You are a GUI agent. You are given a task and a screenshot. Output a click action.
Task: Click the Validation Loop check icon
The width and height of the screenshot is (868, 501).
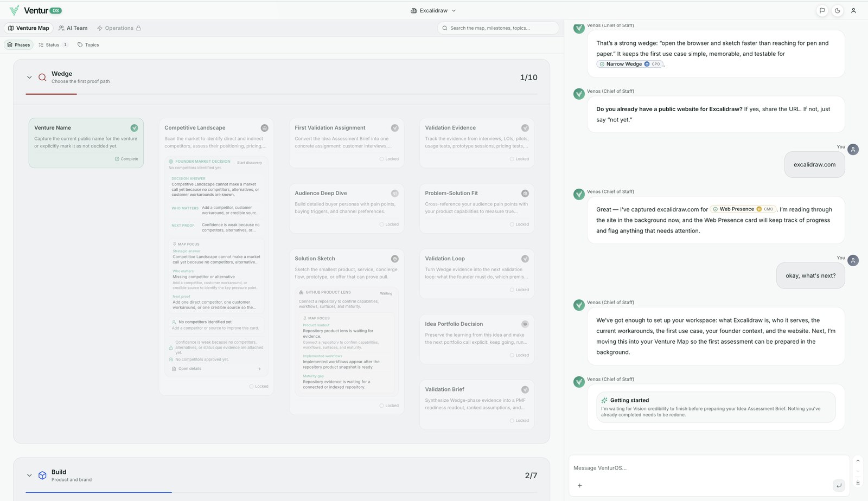coord(525,259)
